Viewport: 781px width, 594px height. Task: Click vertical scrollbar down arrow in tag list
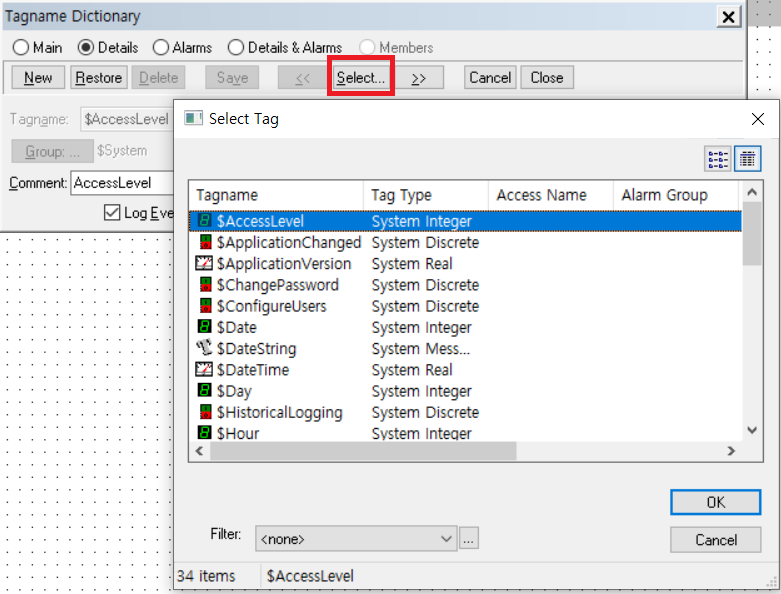tap(752, 430)
